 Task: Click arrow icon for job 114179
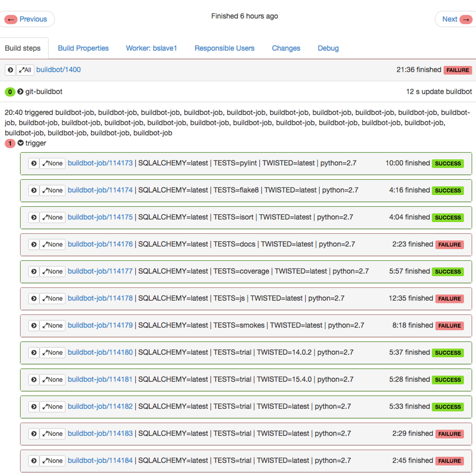point(34,326)
